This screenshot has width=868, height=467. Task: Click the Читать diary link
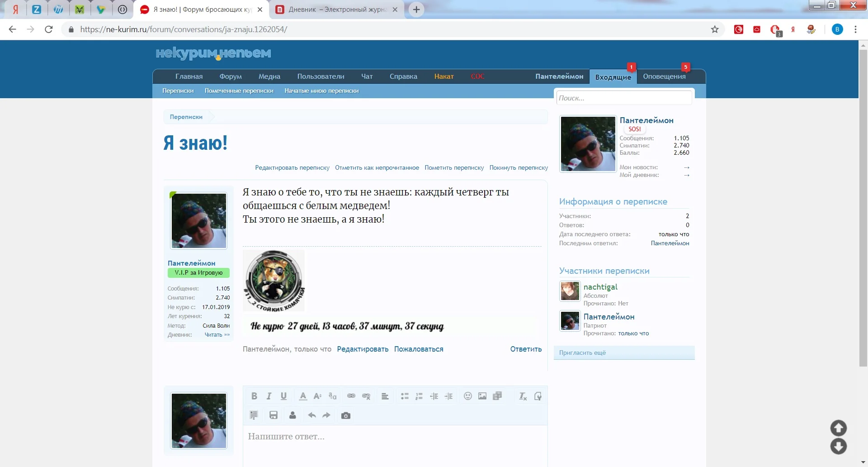(217, 335)
